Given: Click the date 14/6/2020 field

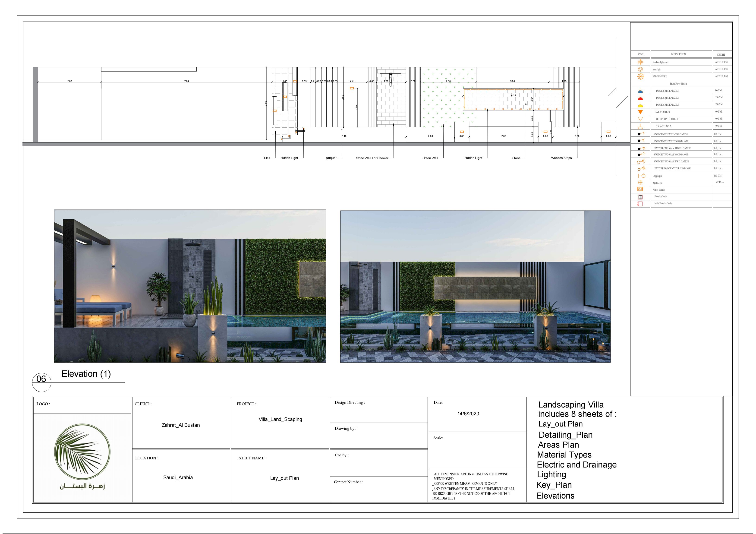Looking at the screenshot, I should (468, 414).
